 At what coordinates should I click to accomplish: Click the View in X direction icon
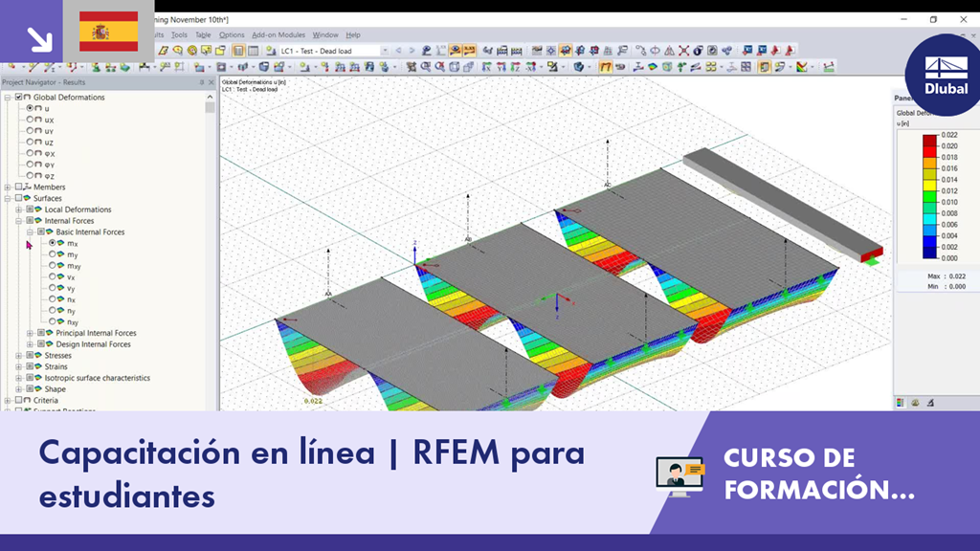(486, 67)
